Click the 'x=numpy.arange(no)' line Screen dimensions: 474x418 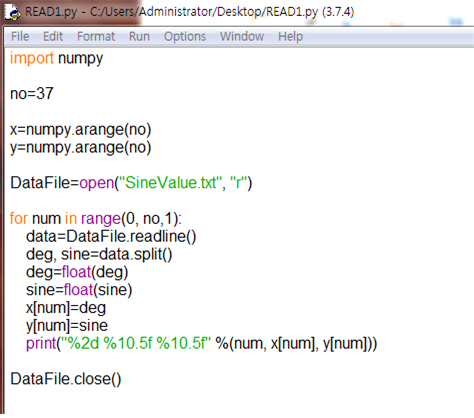[x=81, y=129]
